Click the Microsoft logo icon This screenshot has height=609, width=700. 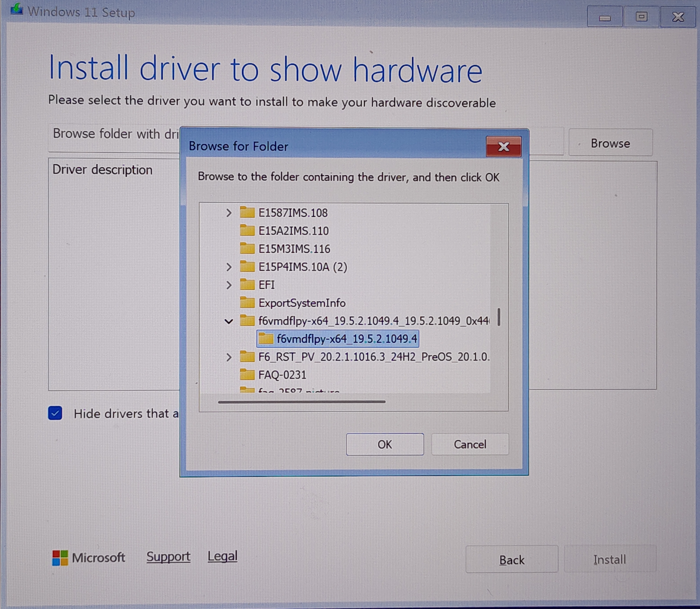click(60, 558)
